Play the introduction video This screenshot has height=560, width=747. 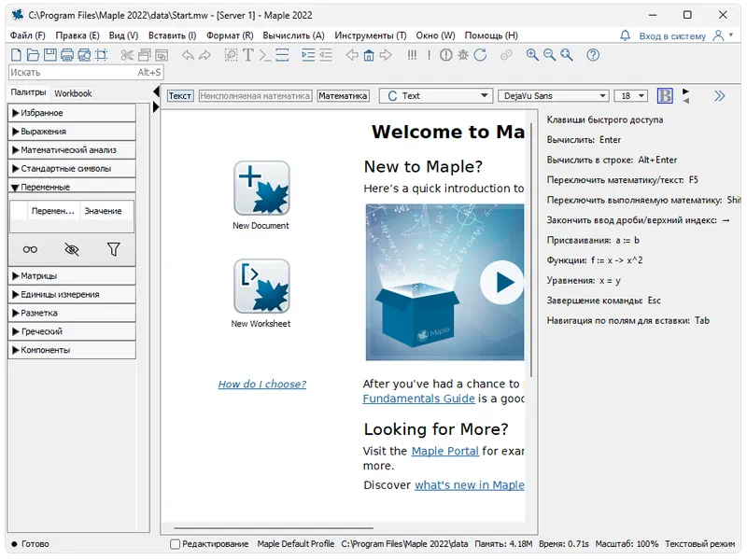(501, 282)
